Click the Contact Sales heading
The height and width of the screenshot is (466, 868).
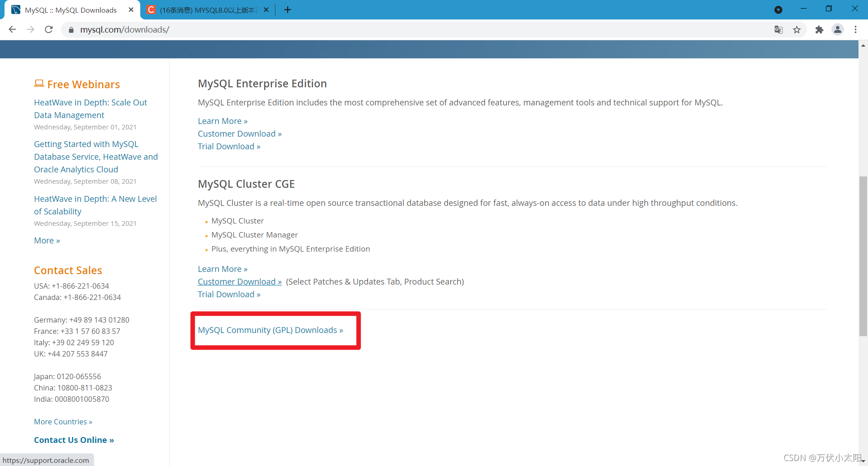(68, 271)
